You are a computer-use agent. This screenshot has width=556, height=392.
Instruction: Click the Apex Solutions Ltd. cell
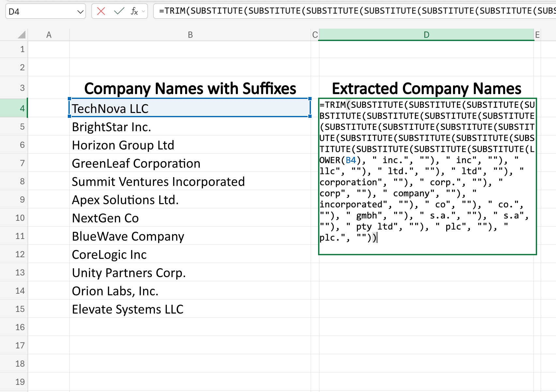coord(190,200)
